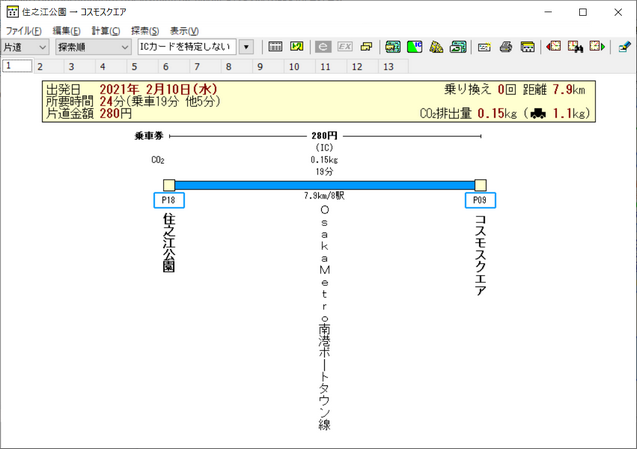Click the OsakaMetro南港ポートタウン線 line name
637x449 pixels.
point(324,318)
